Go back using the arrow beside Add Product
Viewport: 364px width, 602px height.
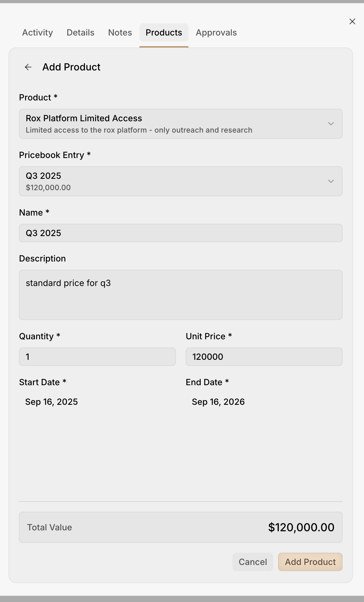[28, 67]
